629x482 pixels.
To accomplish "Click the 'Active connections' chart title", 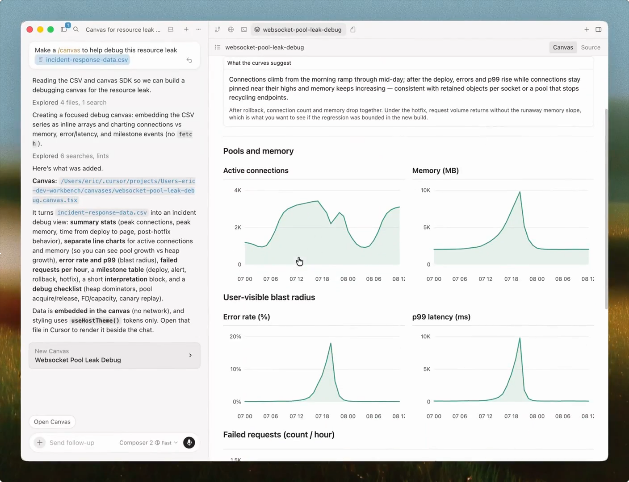I will 256,170.
